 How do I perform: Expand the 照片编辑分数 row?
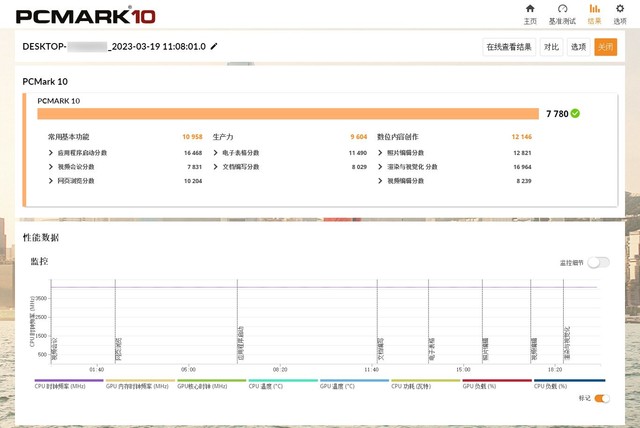point(381,153)
